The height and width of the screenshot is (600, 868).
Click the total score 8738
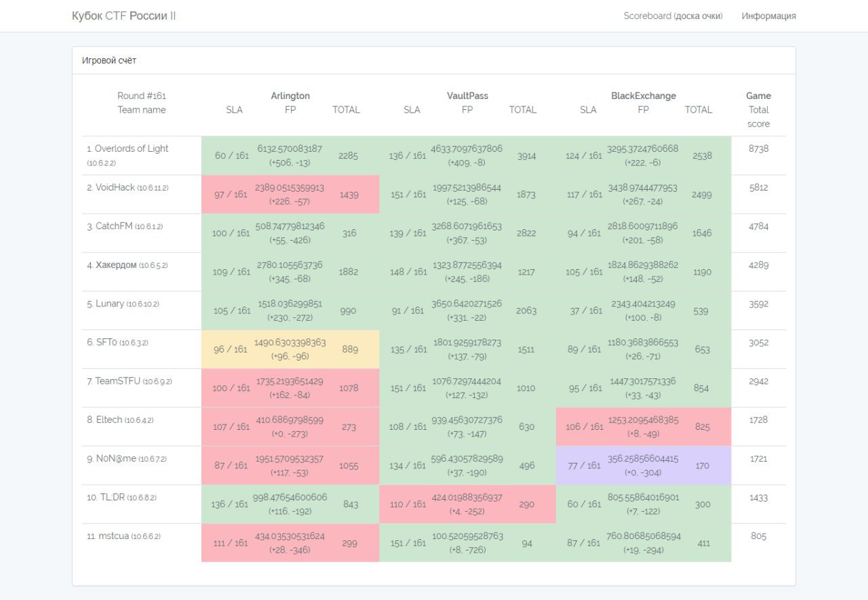click(x=759, y=148)
